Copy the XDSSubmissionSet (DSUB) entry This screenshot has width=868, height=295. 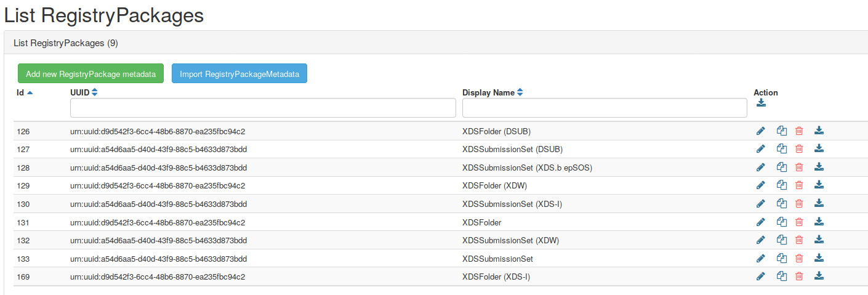(781, 149)
